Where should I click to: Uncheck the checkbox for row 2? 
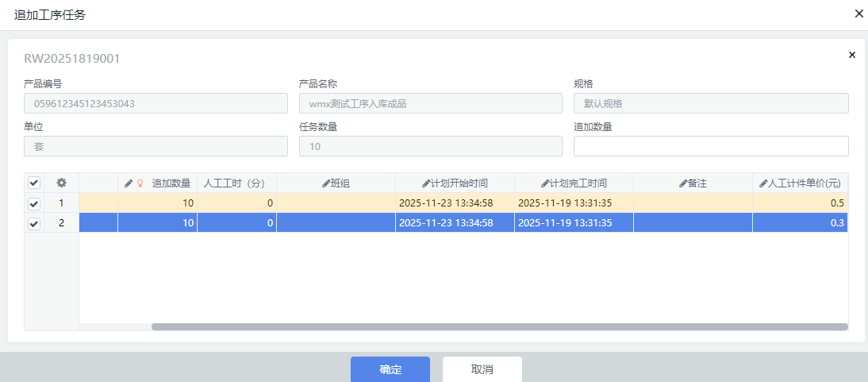(x=33, y=224)
